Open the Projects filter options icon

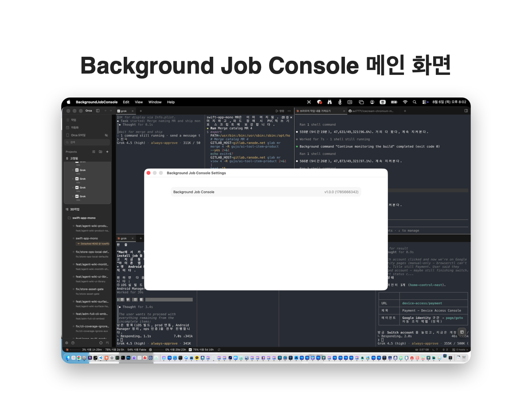tap(94, 152)
